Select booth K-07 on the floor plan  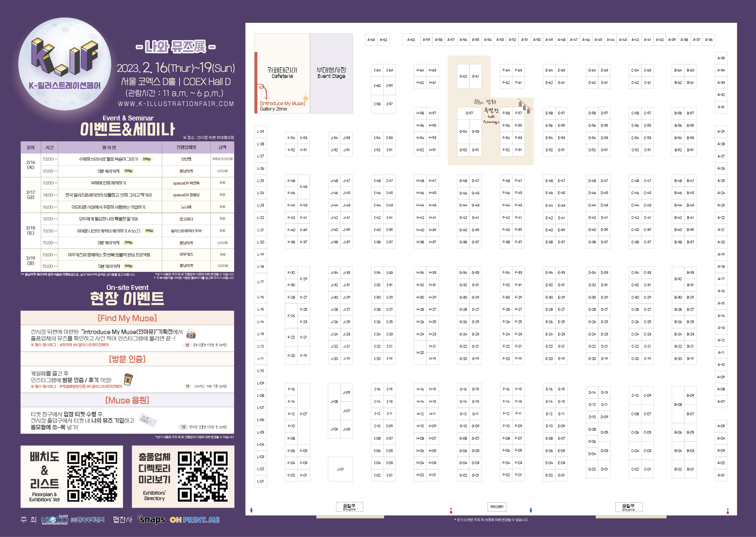pos(303,414)
